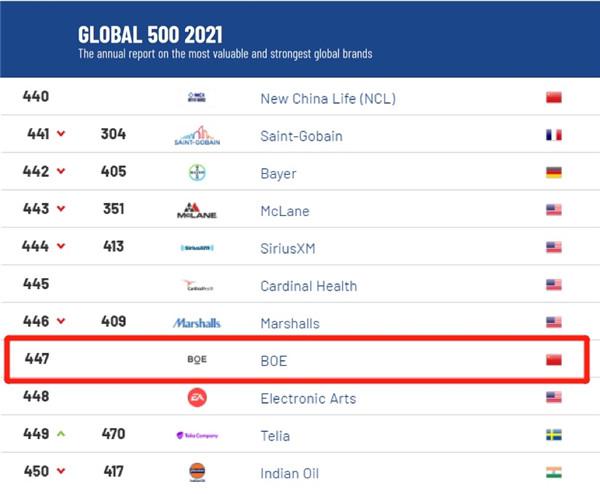The width and height of the screenshot is (600, 494).
Task: Open the New China Life (NCL) entry
Action: coord(325,98)
